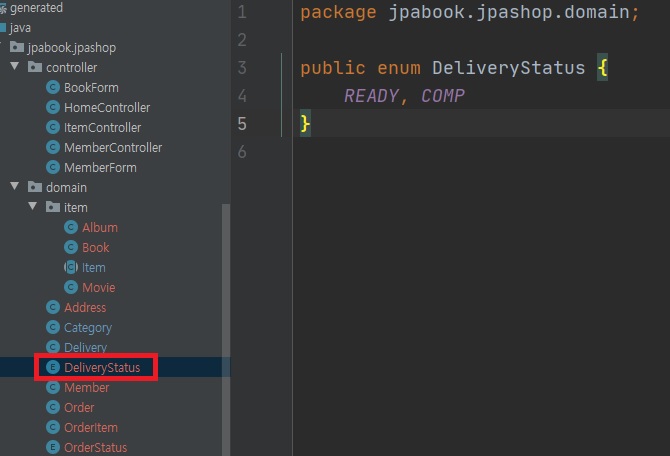Viewport: 670px width, 456px height.
Task: Click line number 6 in the gutter
Action: point(242,152)
